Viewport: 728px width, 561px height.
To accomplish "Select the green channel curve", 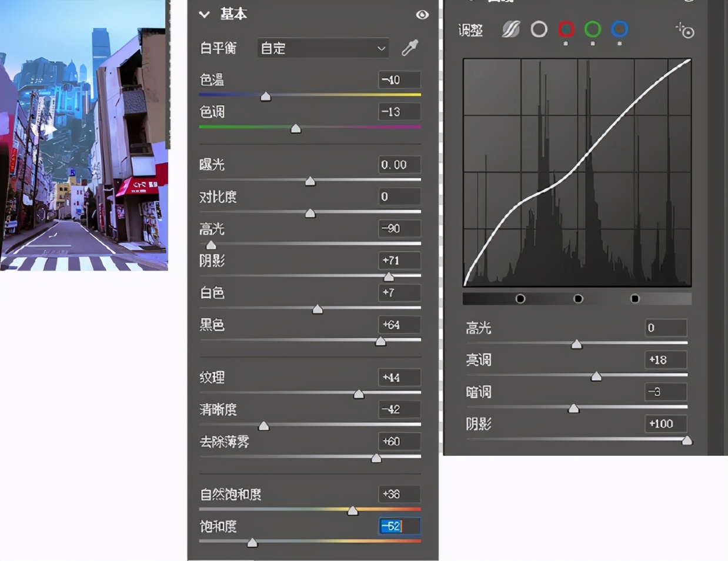I will pyautogui.click(x=593, y=29).
